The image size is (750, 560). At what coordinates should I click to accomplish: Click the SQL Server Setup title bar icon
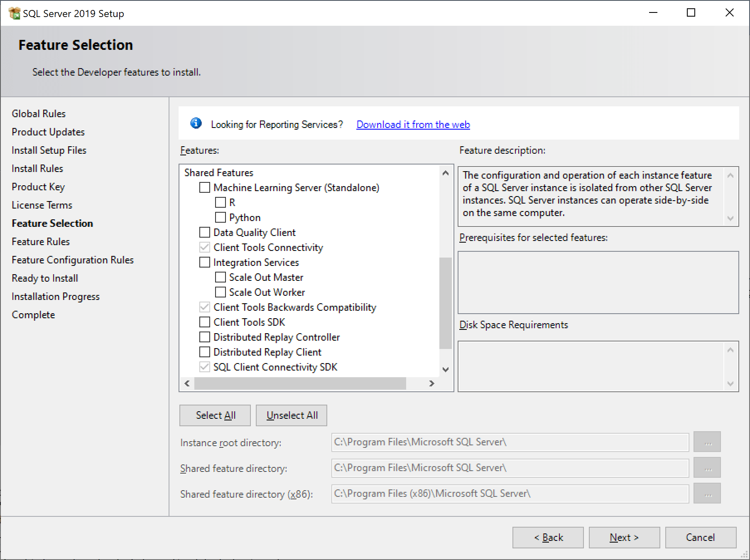pyautogui.click(x=15, y=13)
